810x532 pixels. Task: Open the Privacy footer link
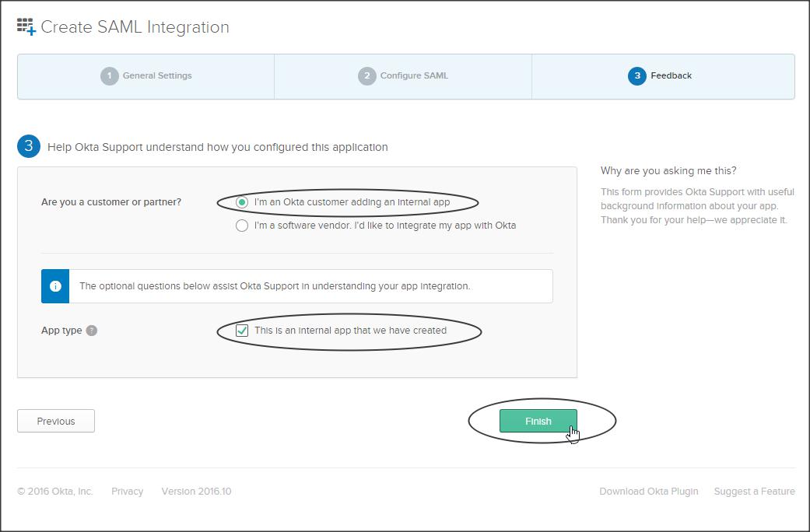[x=127, y=492]
